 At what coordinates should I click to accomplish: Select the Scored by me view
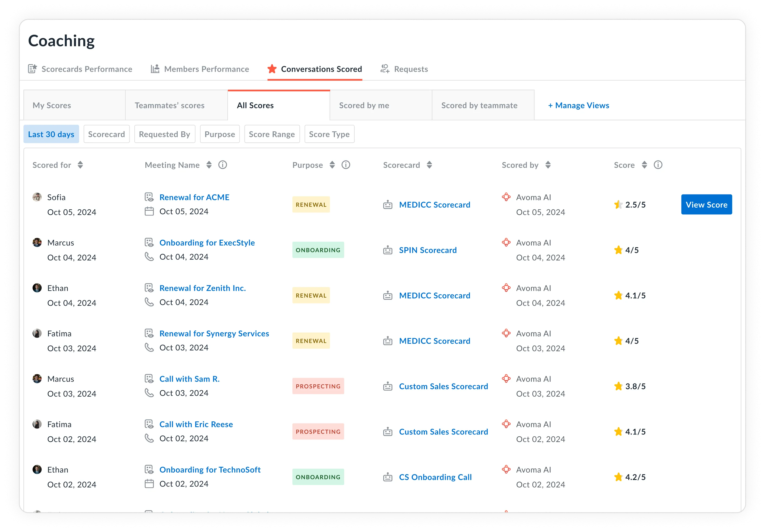tap(381, 105)
